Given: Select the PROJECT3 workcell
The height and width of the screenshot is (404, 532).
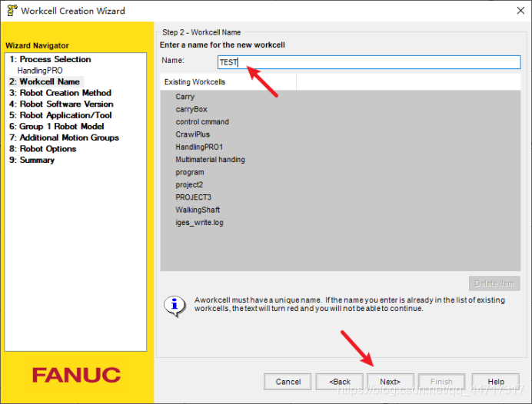Looking at the screenshot, I should pos(194,197).
